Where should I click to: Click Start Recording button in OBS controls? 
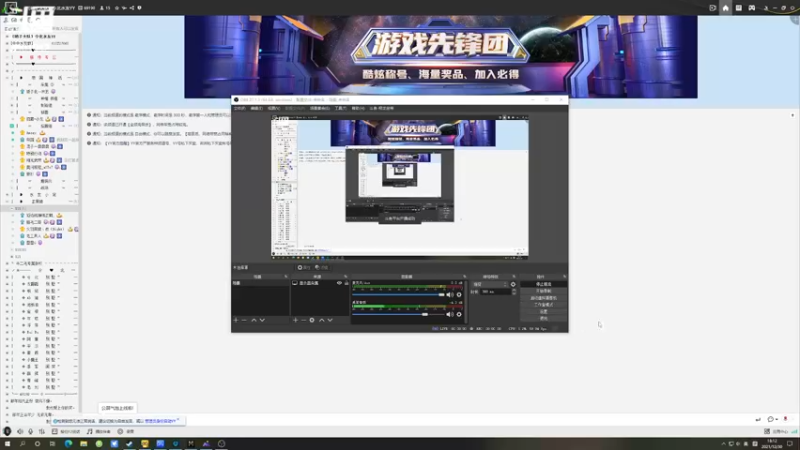click(x=543, y=291)
